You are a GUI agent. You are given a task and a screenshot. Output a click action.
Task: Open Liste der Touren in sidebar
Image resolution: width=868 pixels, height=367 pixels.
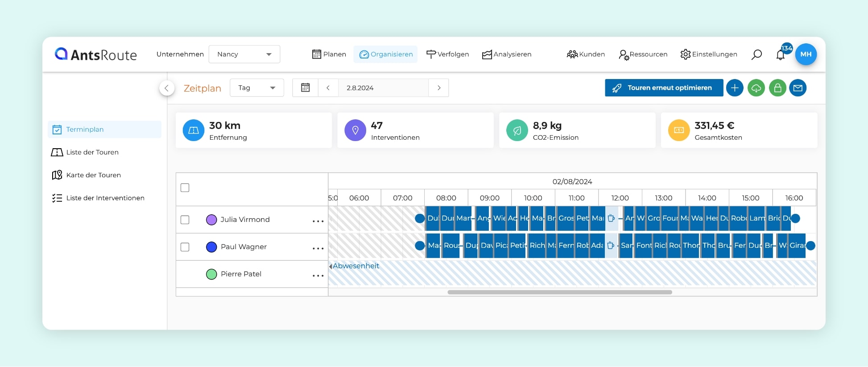click(x=92, y=152)
